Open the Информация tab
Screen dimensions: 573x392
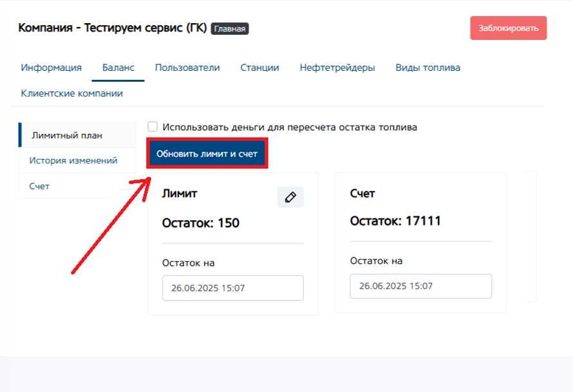pos(51,68)
